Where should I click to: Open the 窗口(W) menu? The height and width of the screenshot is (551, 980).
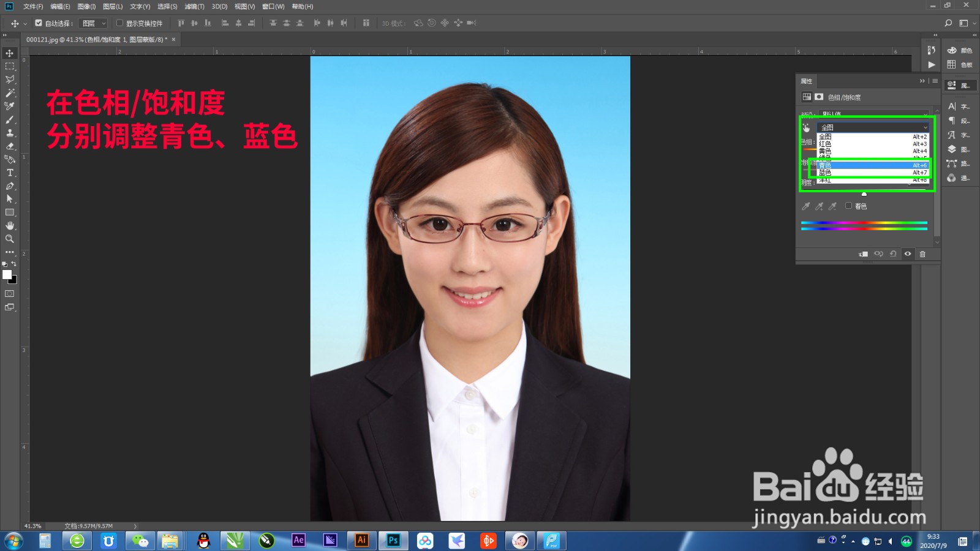tap(273, 6)
